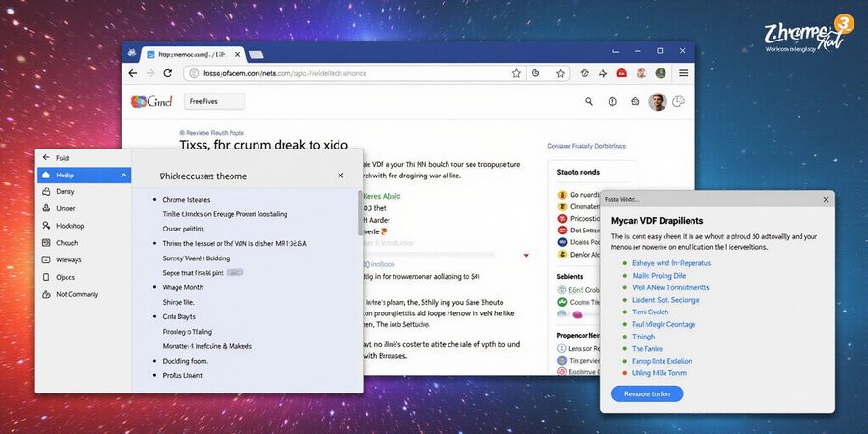Click the colorful Gmd logo
The width and height of the screenshot is (868, 434).
pos(151,102)
